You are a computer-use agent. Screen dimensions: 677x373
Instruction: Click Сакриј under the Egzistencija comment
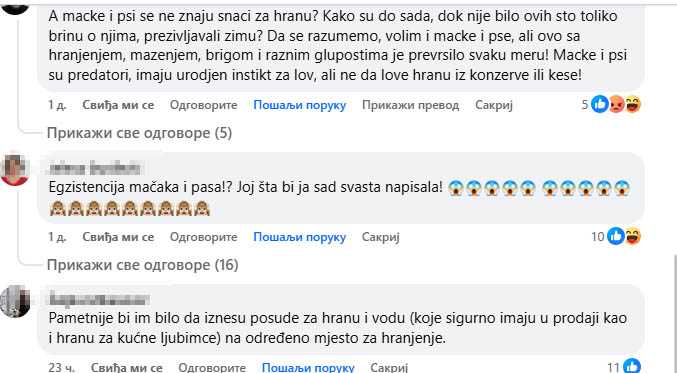coord(380,237)
